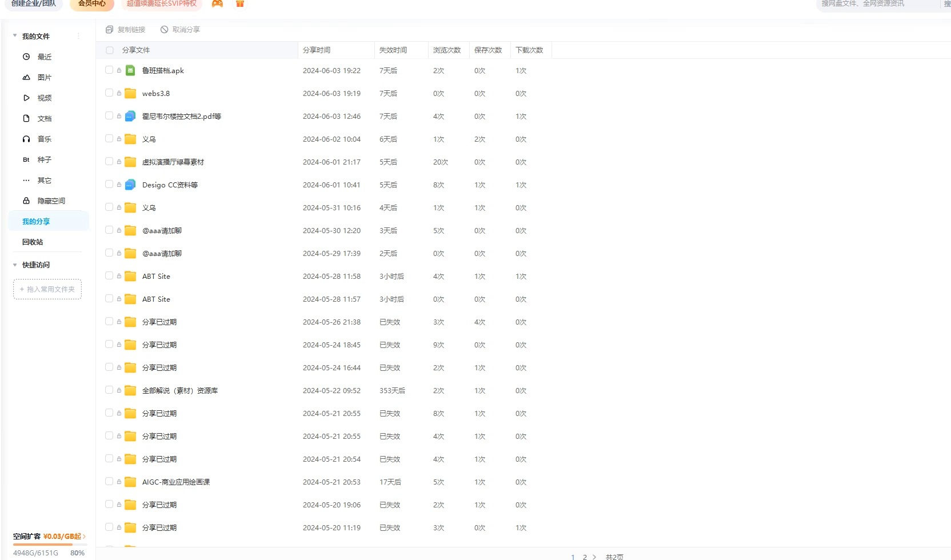
Task: Click the lock icon on the 鲁班搭档.apk row
Action: [119, 70]
